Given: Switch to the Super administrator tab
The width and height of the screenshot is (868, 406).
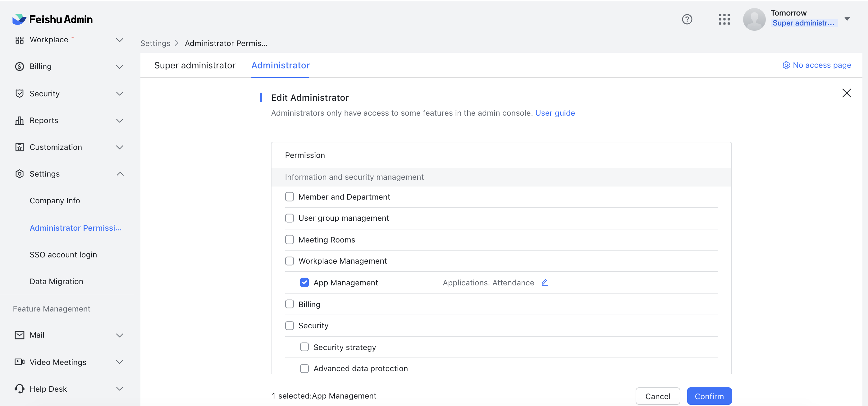Looking at the screenshot, I should 195,65.
